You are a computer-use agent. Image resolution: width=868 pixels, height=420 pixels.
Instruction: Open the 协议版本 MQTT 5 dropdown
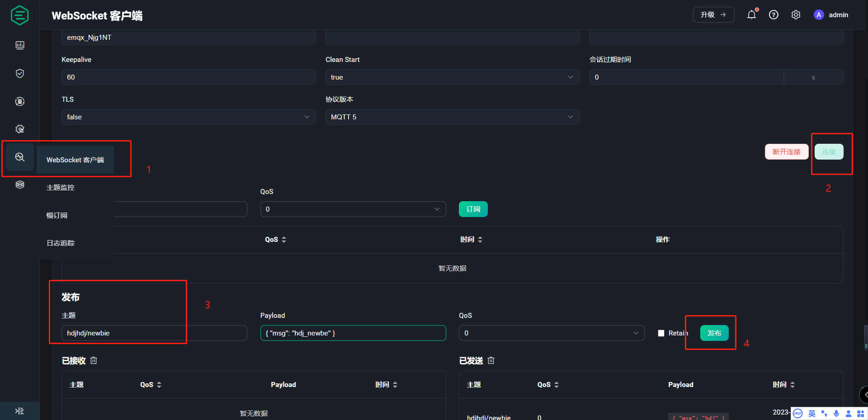click(452, 117)
